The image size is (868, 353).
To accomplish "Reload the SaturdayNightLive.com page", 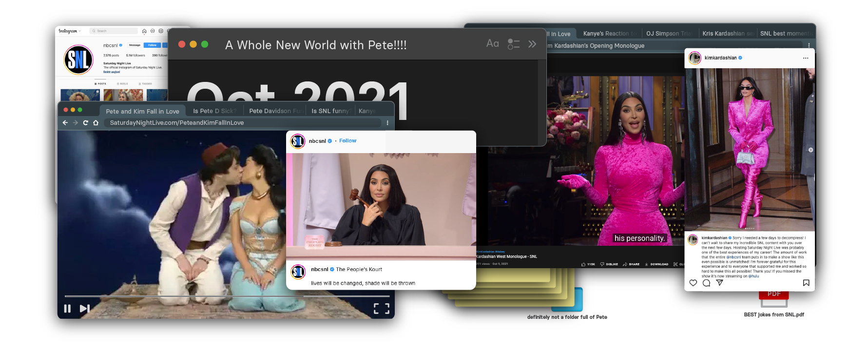I will click(x=85, y=123).
